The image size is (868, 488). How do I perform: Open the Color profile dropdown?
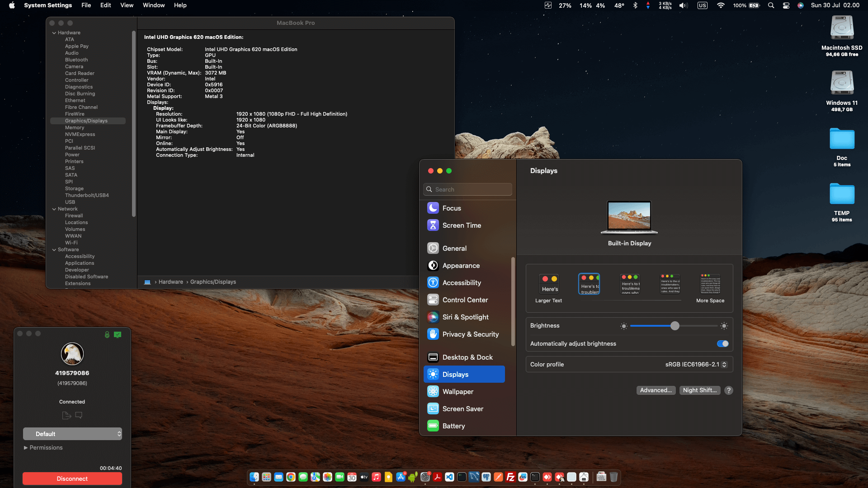point(696,364)
